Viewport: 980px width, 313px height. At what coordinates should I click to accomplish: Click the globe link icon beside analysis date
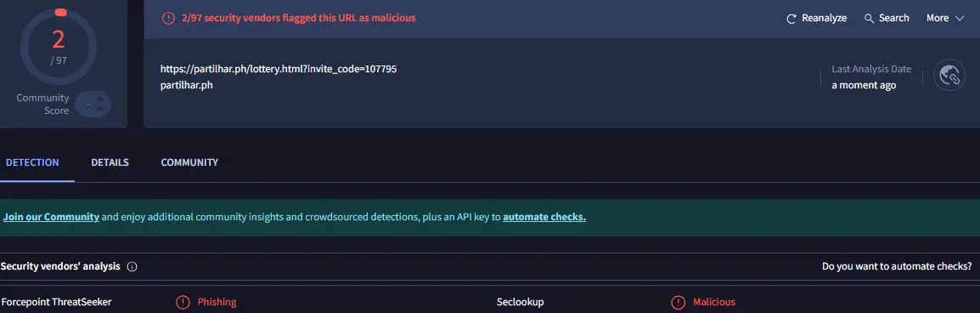(949, 75)
